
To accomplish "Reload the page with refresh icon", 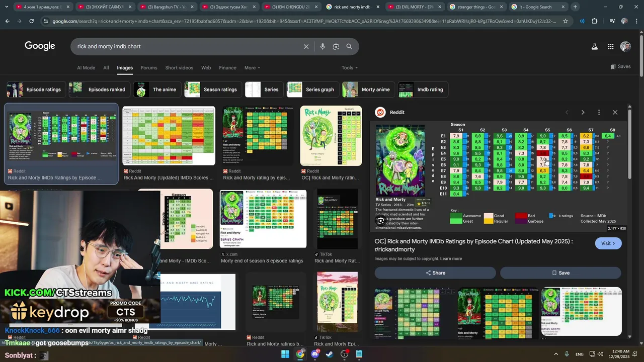I will click(31, 21).
